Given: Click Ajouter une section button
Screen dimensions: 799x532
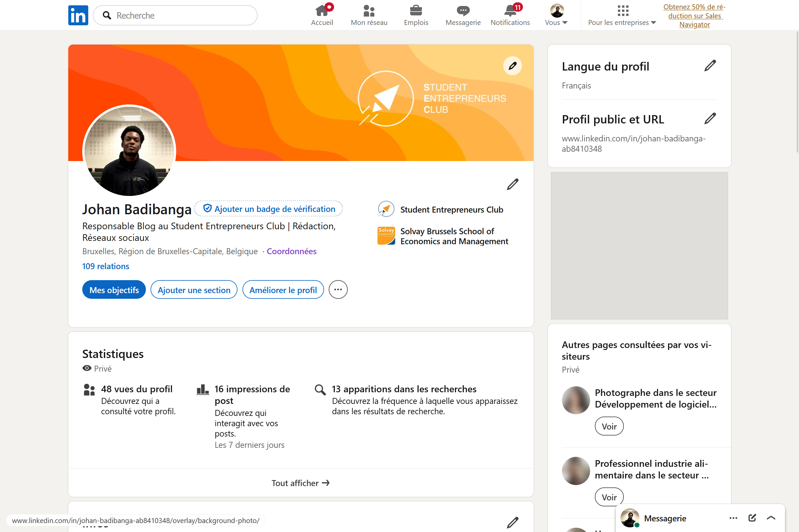Looking at the screenshot, I should [194, 290].
